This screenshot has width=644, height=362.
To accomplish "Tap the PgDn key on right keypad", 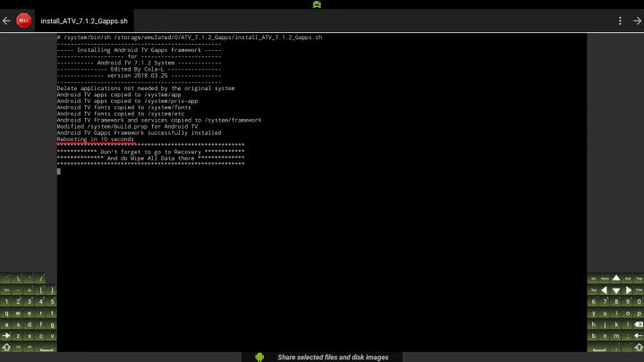I will click(639, 290).
